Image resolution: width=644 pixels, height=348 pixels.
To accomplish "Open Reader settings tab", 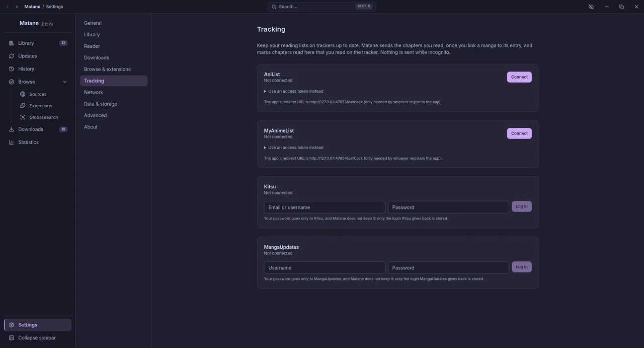I will [114, 46].
